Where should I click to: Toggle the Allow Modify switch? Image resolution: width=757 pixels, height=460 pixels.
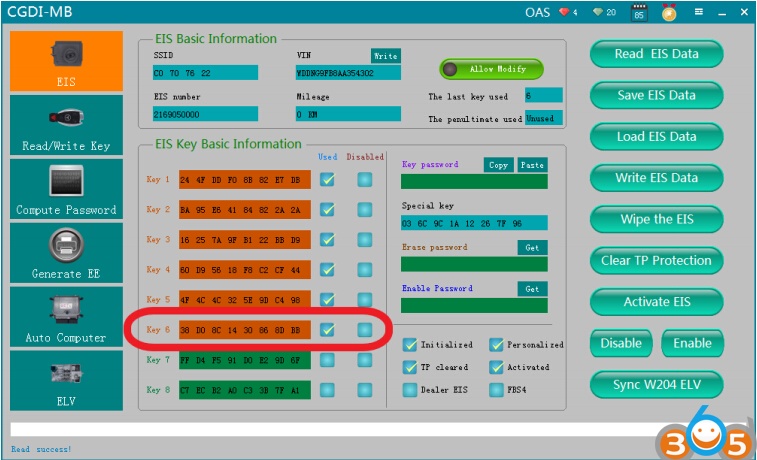(490, 69)
